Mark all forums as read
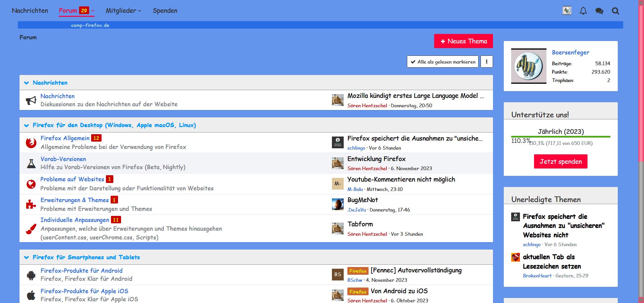The image size is (644, 303). pos(443,62)
